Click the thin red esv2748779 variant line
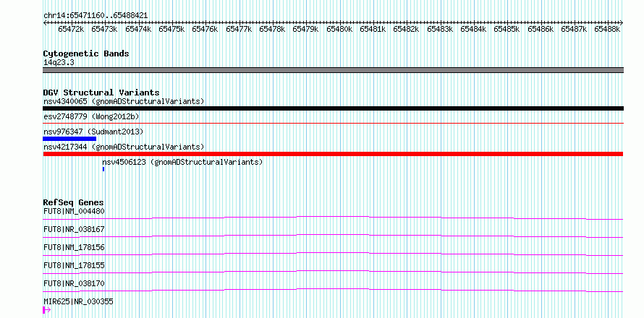Image resolution: width=644 pixels, height=318 pixels. click(x=333, y=123)
